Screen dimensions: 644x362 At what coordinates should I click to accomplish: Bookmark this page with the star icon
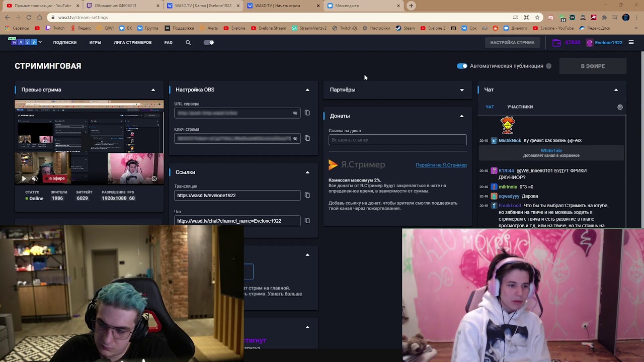(x=537, y=18)
